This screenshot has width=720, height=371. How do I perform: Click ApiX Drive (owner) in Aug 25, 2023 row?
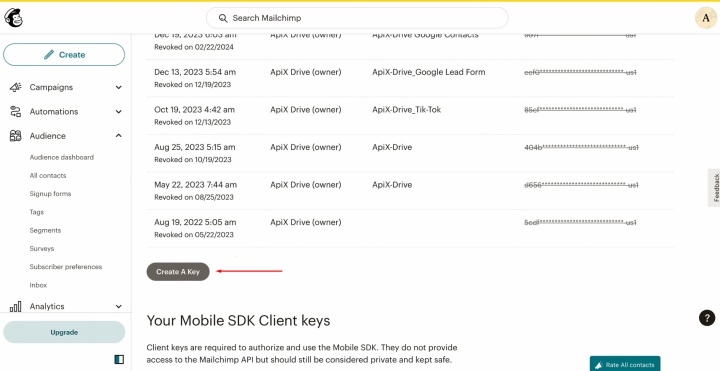306,147
